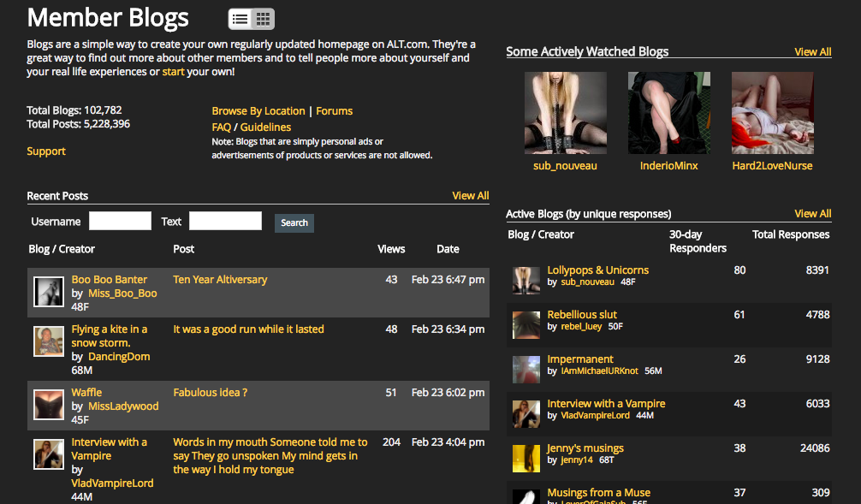
Task: Open VladVampireLord's avatar in Recent Posts
Action: [48, 454]
